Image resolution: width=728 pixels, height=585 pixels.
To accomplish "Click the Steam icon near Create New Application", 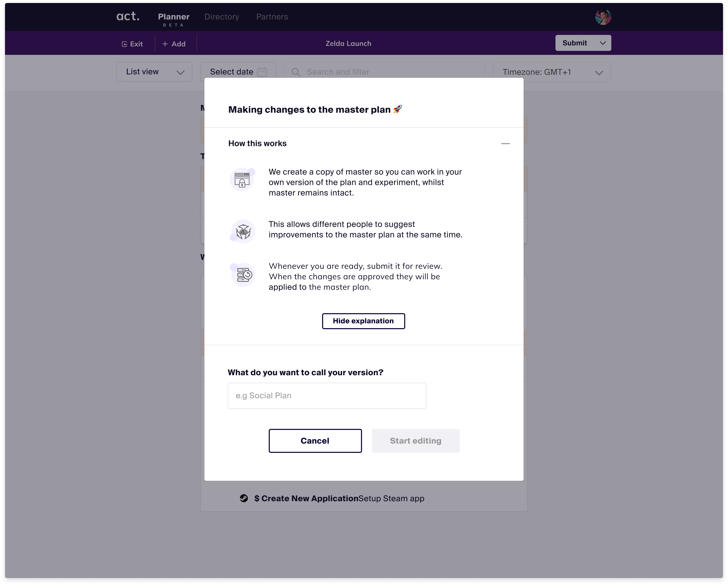I will coord(244,498).
